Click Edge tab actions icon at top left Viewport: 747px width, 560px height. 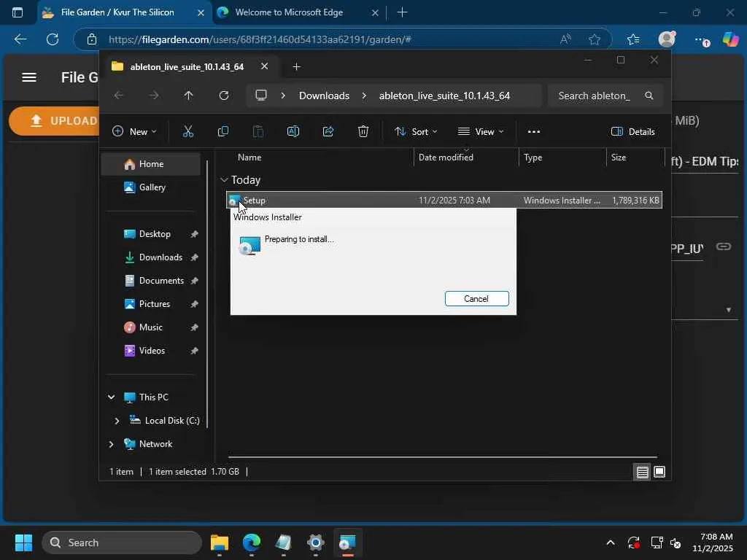click(x=18, y=12)
